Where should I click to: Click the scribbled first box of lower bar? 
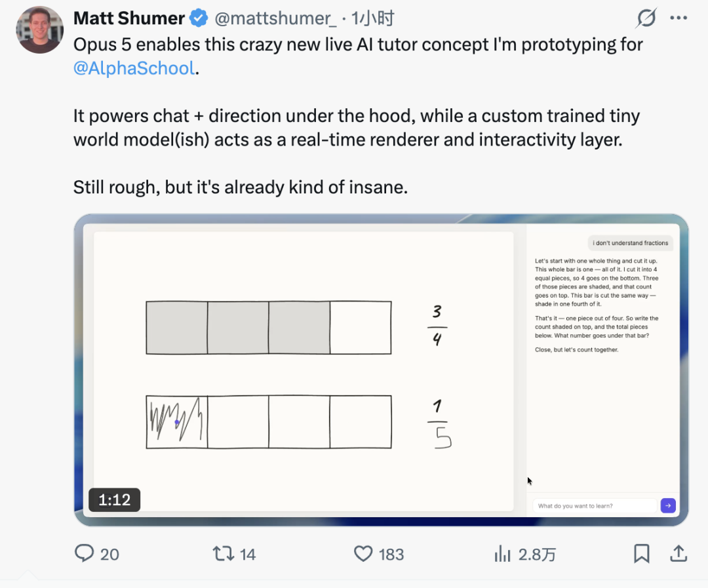(x=176, y=421)
